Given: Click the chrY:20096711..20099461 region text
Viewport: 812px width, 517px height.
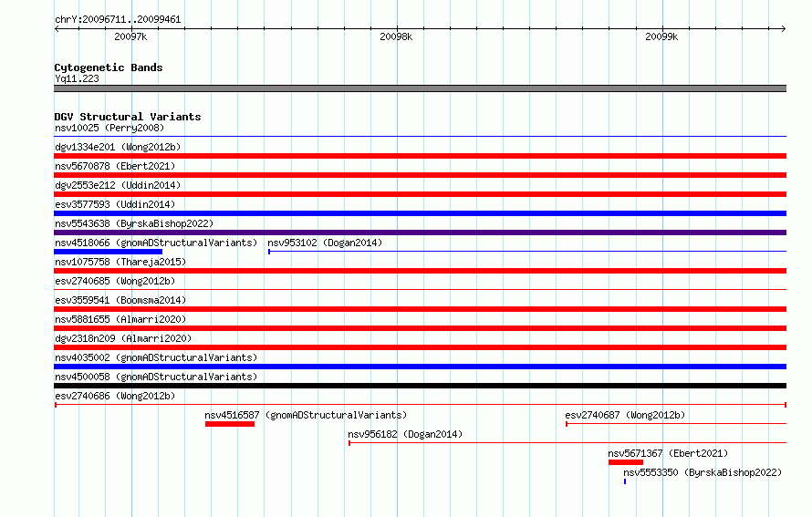Looking at the screenshot, I should pyautogui.click(x=118, y=20).
